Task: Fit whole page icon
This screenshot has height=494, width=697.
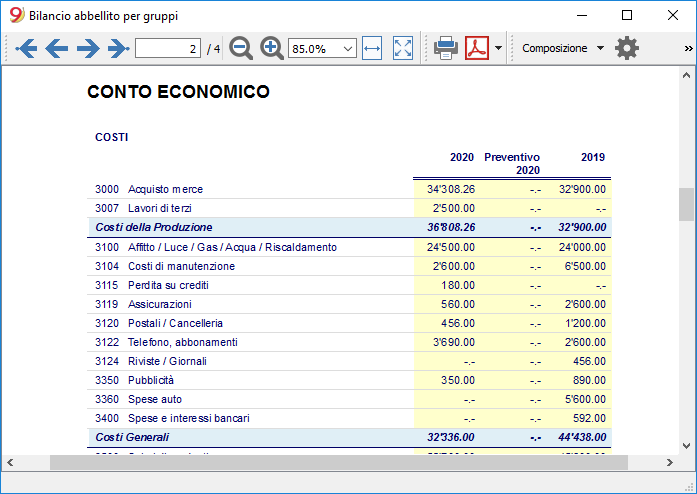Action: coord(403,48)
